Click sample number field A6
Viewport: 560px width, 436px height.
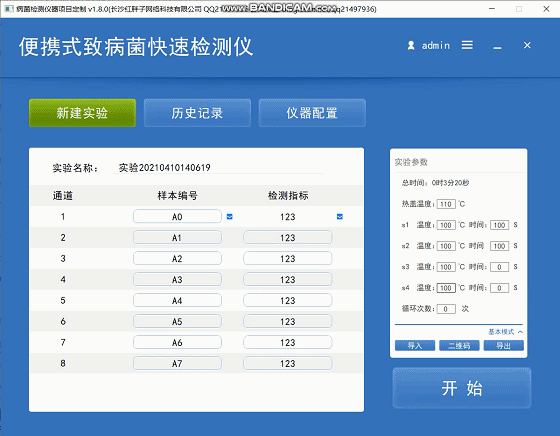pos(177,342)
